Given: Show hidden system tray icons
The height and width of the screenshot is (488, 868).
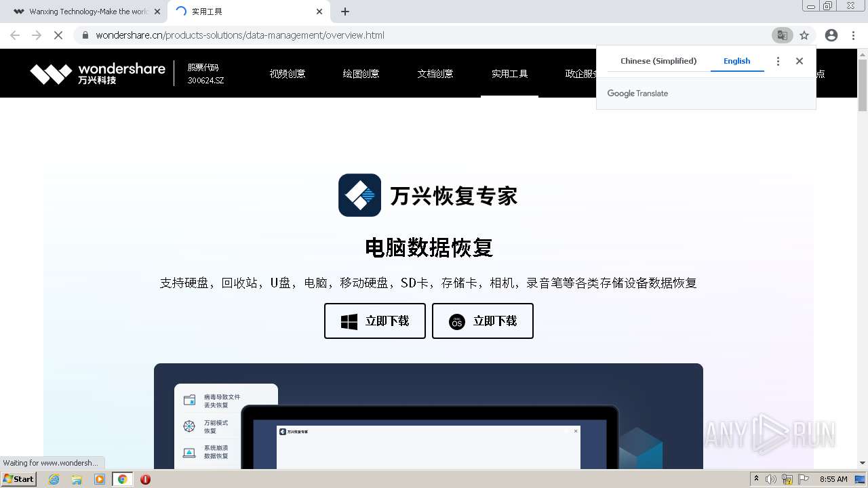Looking at the screenshot, I should tap(756, 479).
